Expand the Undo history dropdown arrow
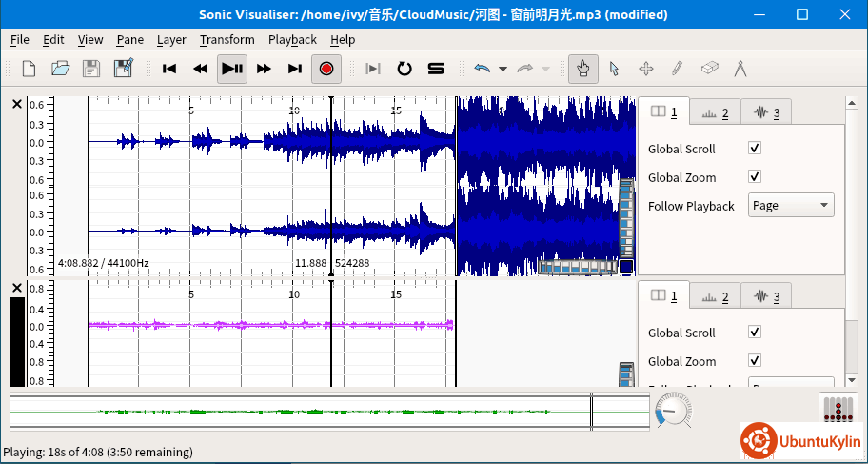This screenshot has width=868, height=464. tap(503, 69)
